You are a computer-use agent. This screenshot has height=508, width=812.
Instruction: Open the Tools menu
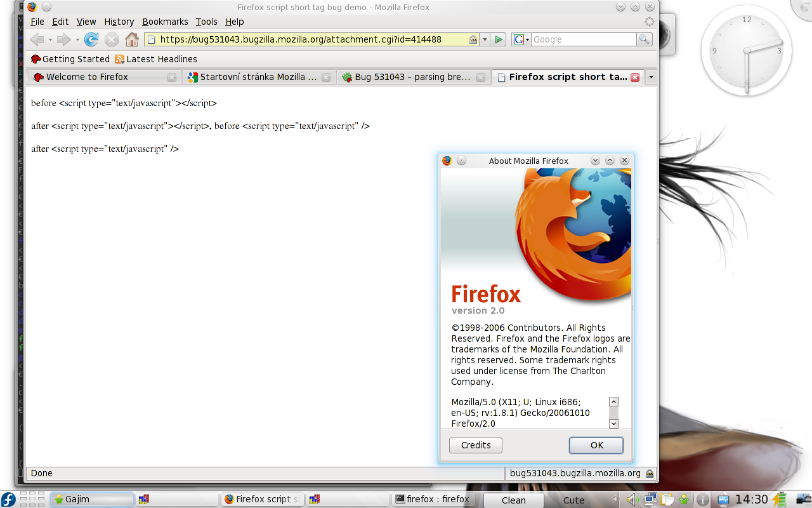point(207,22)
